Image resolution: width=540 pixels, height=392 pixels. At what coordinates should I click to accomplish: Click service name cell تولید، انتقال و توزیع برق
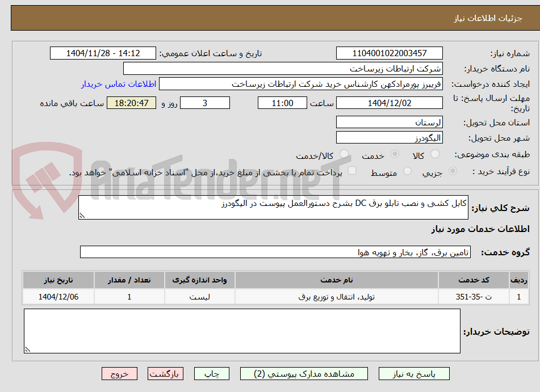click(337, 297)
